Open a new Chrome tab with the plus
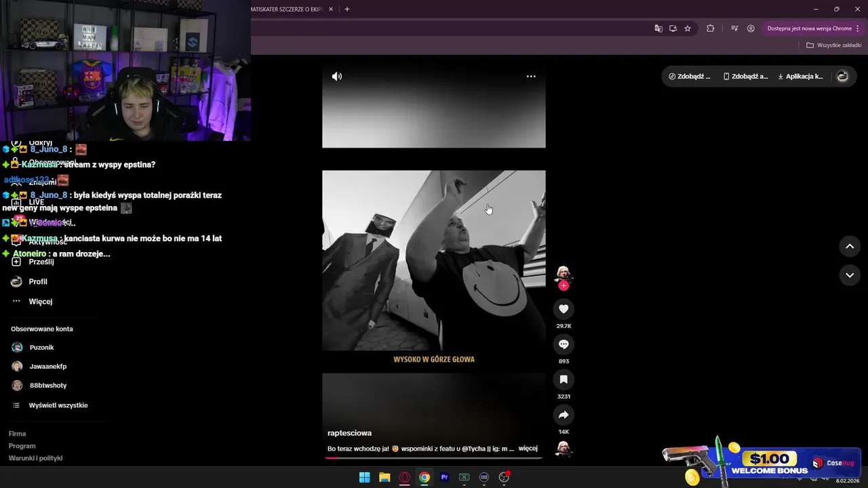Viewport: 868px width, 488px height. tap(347, 9)
